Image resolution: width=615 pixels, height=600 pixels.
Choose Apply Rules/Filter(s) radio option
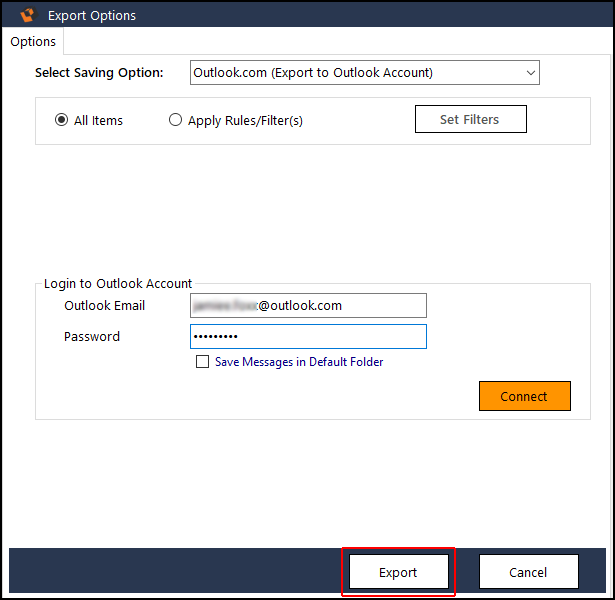[175, 120]
